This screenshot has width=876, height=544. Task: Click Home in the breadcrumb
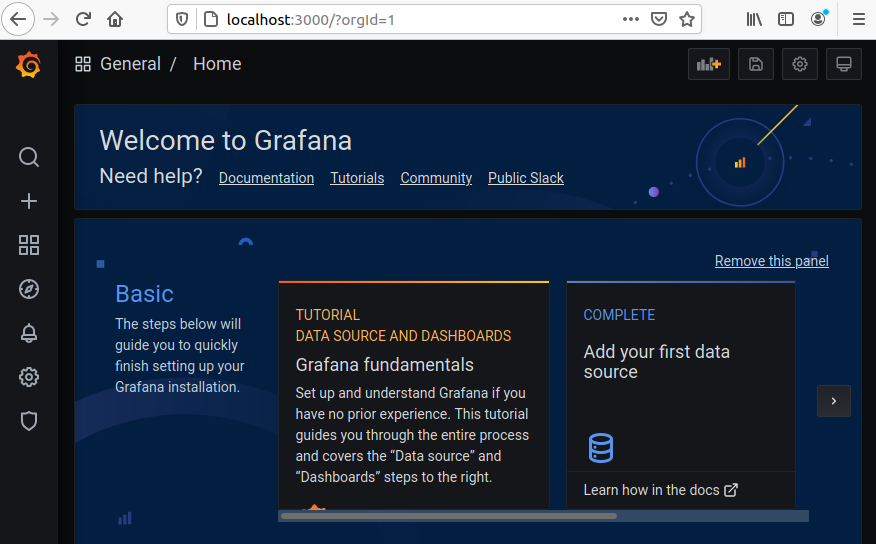coord(217,64)
